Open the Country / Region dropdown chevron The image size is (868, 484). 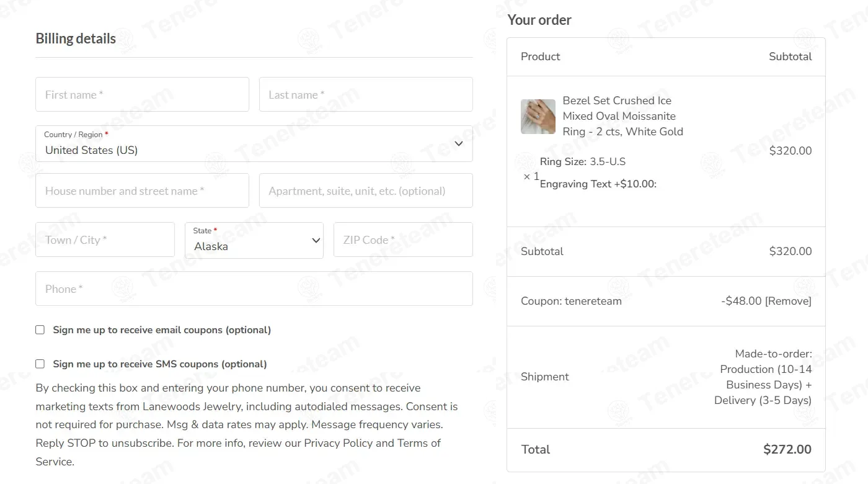point(459,144)
